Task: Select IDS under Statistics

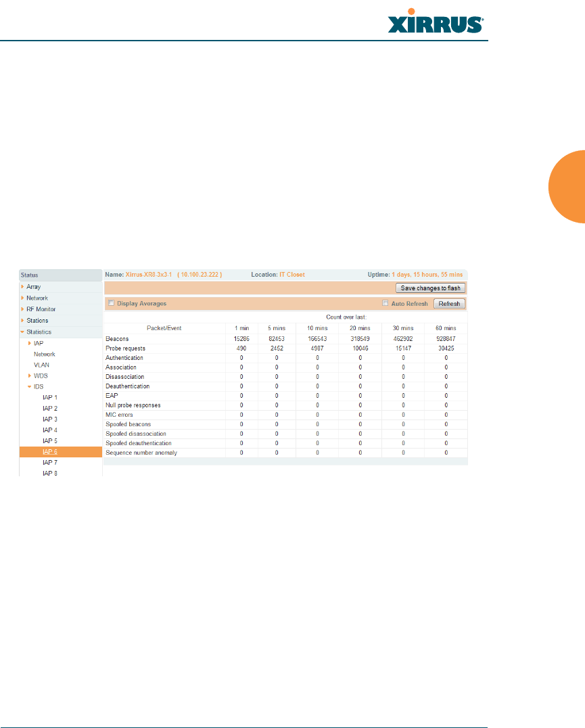Action: pyautogui.click(x=39, y=387)
